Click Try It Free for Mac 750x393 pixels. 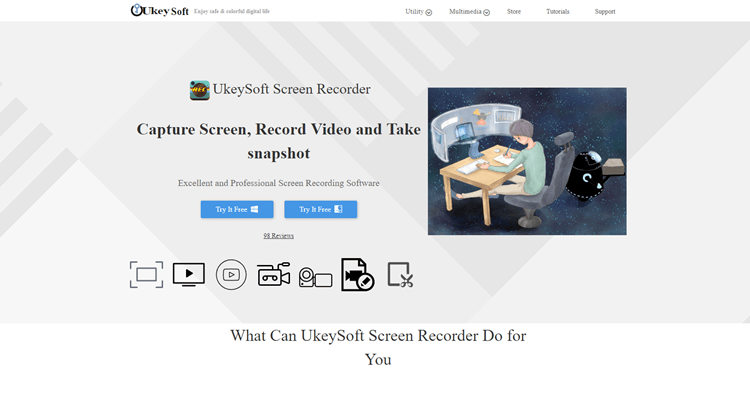320,209
